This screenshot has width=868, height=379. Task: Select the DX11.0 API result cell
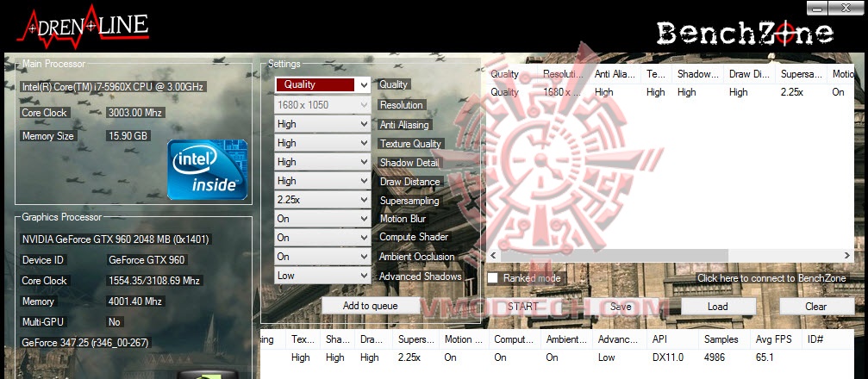668,357
